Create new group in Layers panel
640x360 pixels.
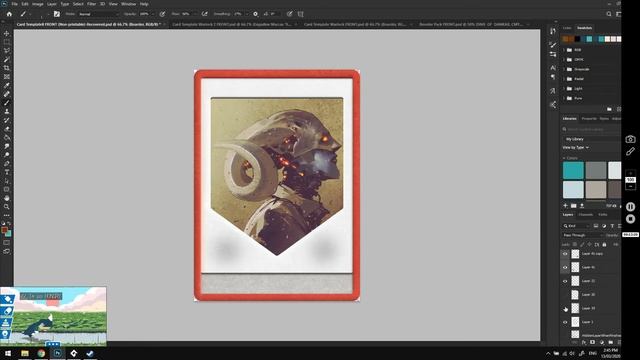click(x=611, y=342)
